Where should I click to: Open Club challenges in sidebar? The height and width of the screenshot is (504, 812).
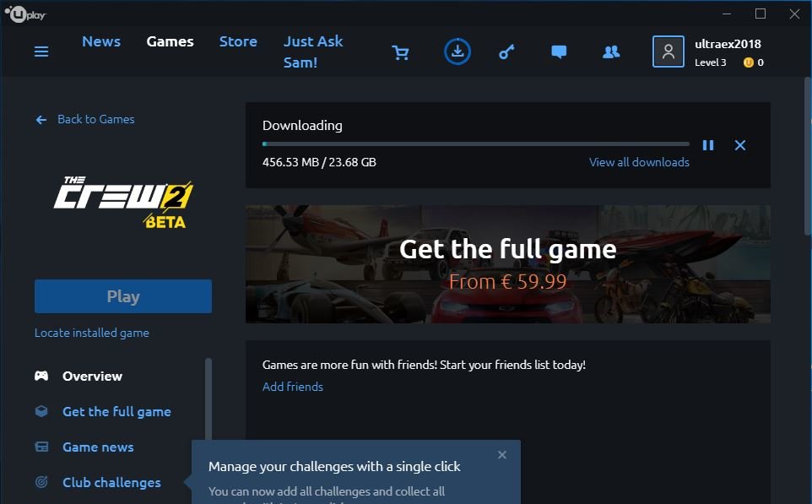click(x=111, y=482)
